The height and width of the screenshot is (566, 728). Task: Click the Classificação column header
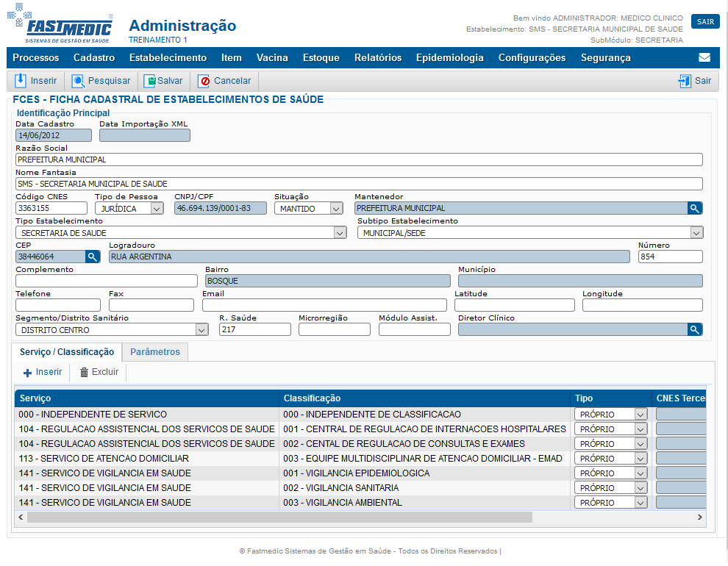click(424, 398)
